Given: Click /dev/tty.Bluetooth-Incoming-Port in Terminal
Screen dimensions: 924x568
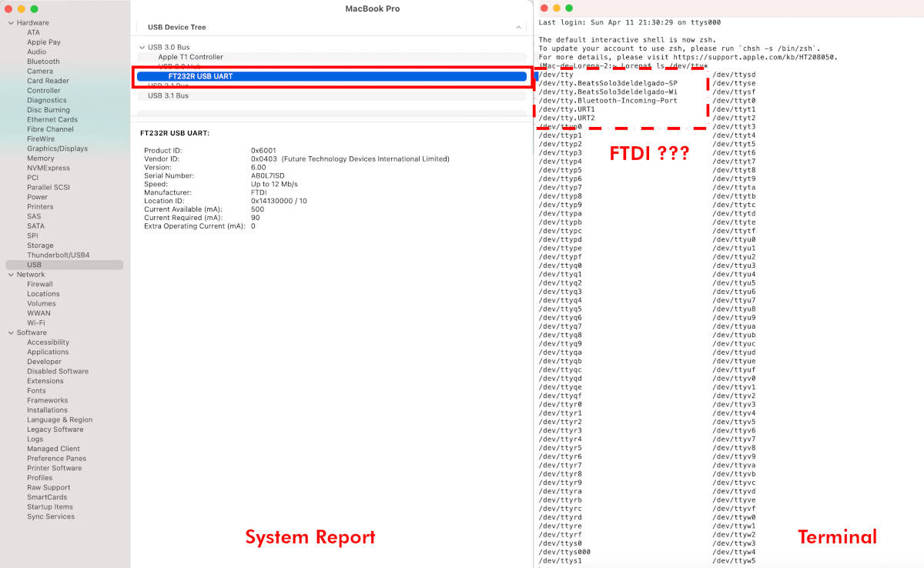Looking at the screenshot, I should 608,100.
